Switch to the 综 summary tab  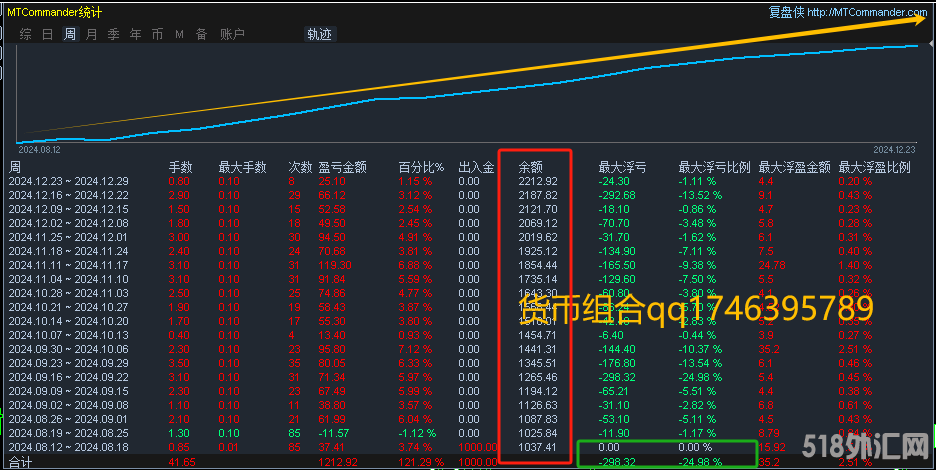[25, 34]
